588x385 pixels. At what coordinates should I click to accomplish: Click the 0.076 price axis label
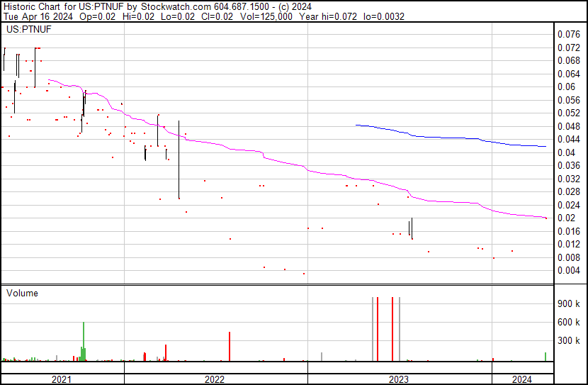[x=568, y=34]
